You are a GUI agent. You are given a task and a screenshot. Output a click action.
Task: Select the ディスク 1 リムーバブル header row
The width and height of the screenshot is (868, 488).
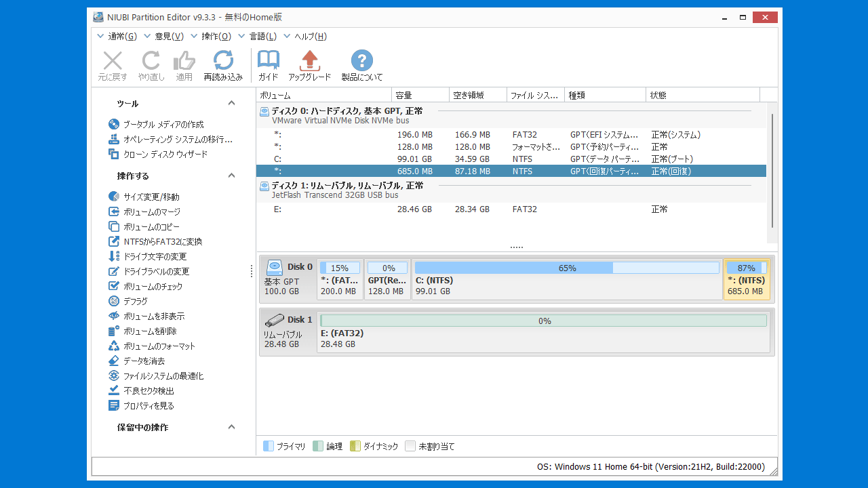[x=511, y=190]
